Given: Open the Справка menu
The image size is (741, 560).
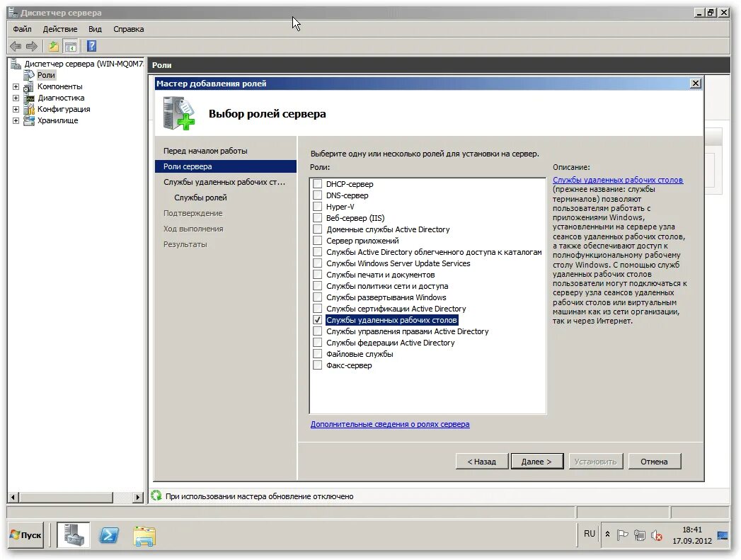Looking at the screenshot, I should (129, 29).
